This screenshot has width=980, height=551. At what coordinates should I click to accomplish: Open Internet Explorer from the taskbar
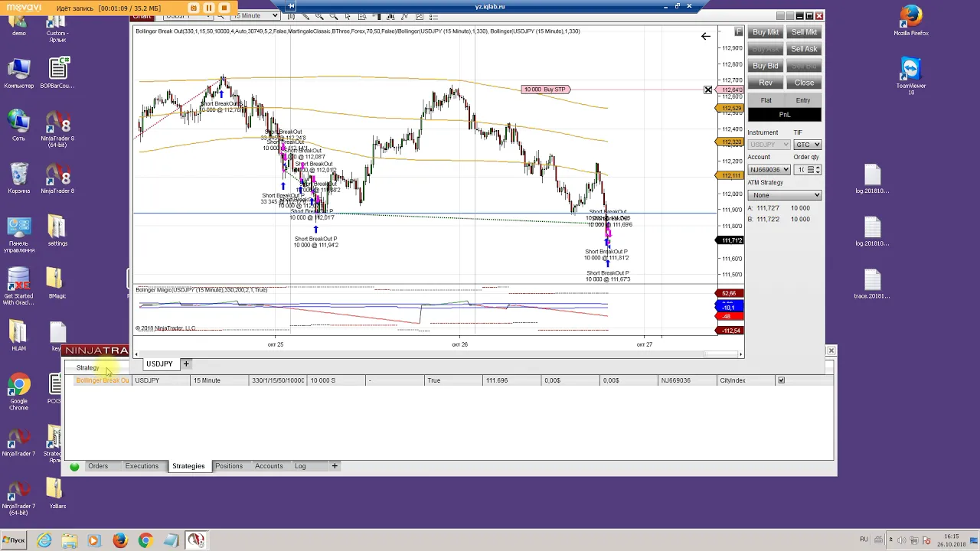[x=44, y=540]
